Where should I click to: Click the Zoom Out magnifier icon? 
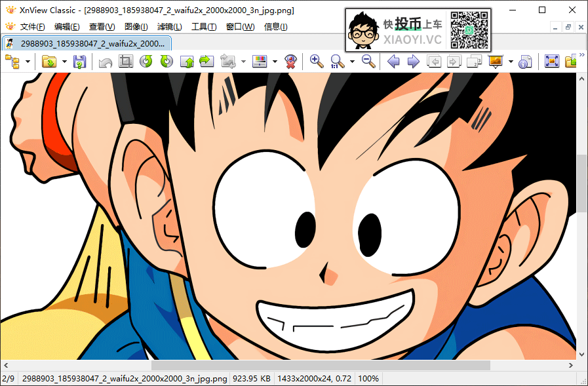[x=368, y=62]
